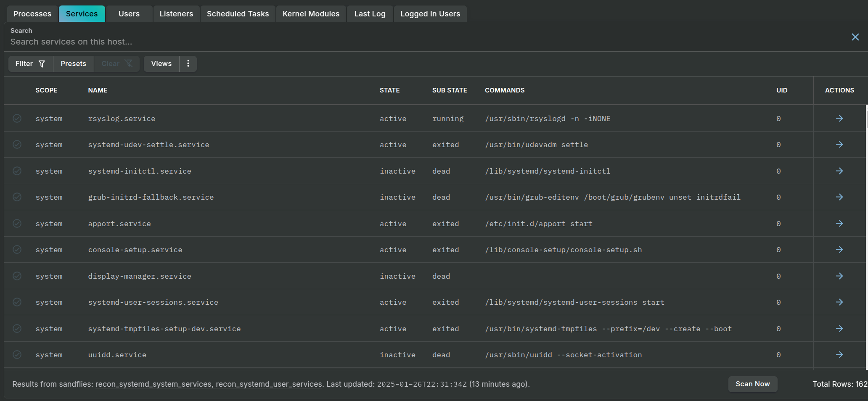Open the Logged In Users tab
The height and width of the screenshot is (401, 868).
(x=430, y=14)
